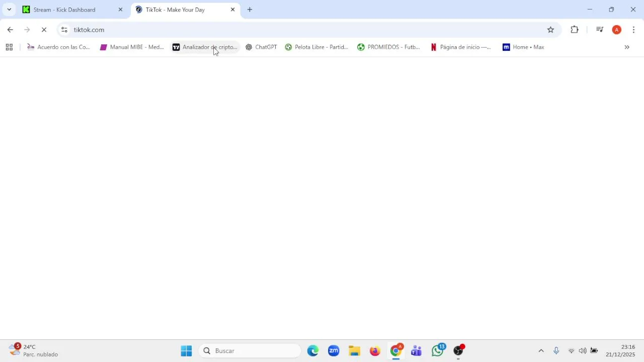Open File Explorer from taskbar

click(x=355, y=351)
